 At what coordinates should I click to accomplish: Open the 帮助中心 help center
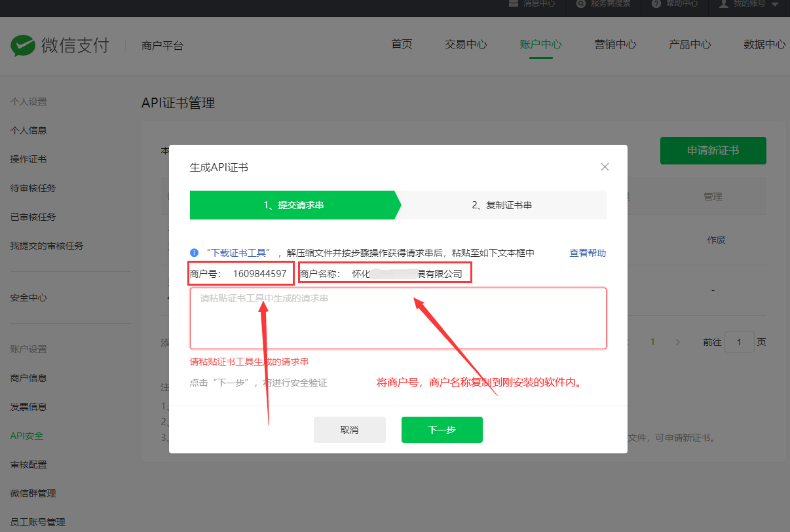pyautogui.click(x=675, y=4)
